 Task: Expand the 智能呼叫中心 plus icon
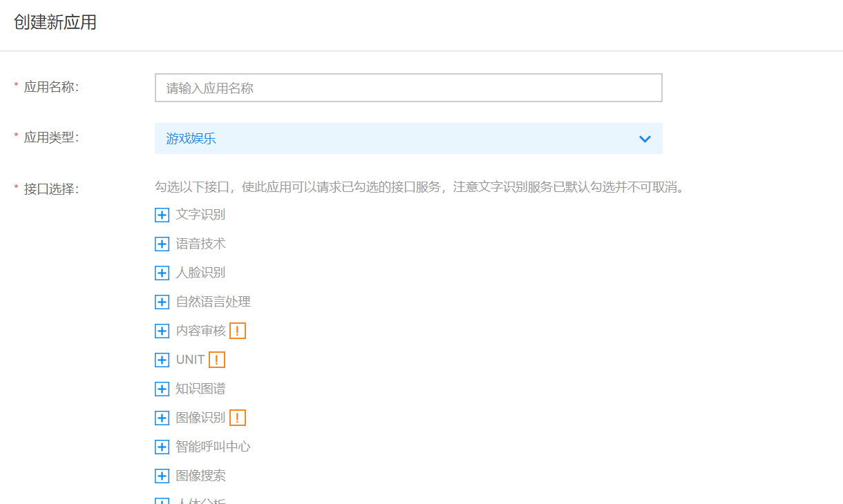click(162, 447)
